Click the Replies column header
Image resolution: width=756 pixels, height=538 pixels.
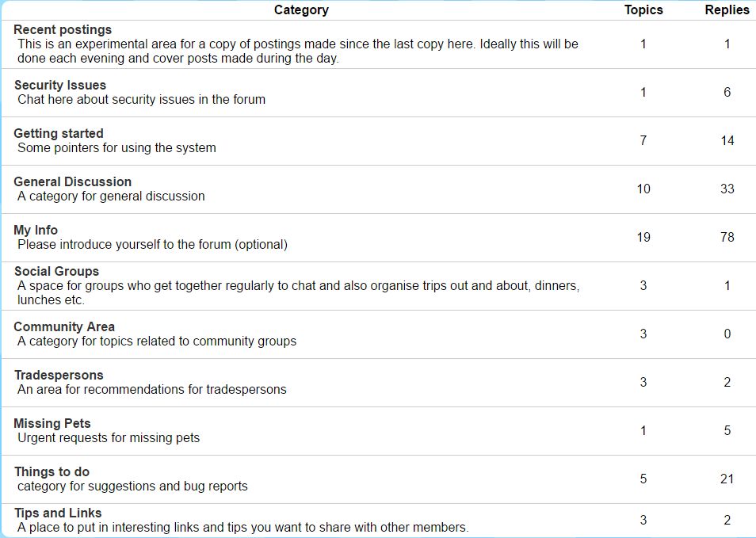(x=727, y=10)
